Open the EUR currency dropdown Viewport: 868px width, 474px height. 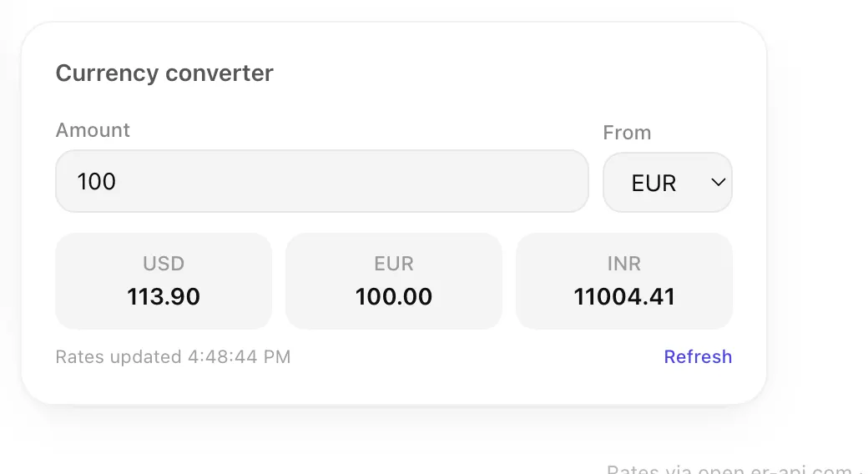point(668,182)
